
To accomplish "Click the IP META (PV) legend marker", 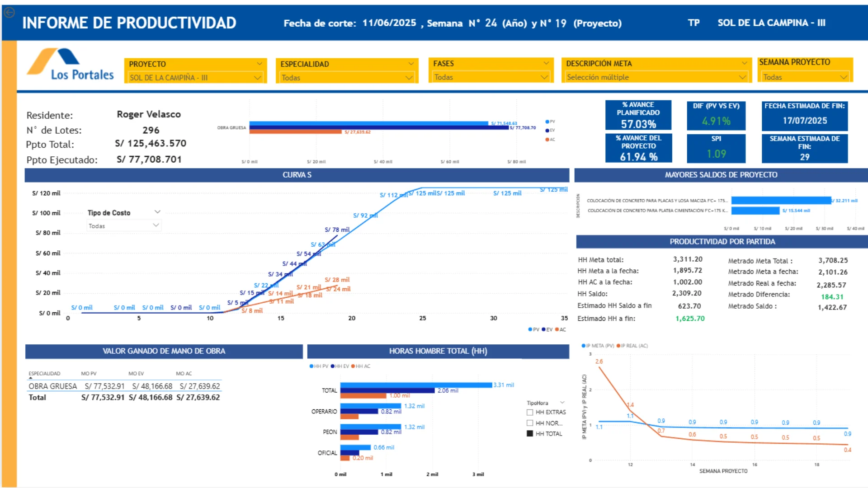I will 584,346.
